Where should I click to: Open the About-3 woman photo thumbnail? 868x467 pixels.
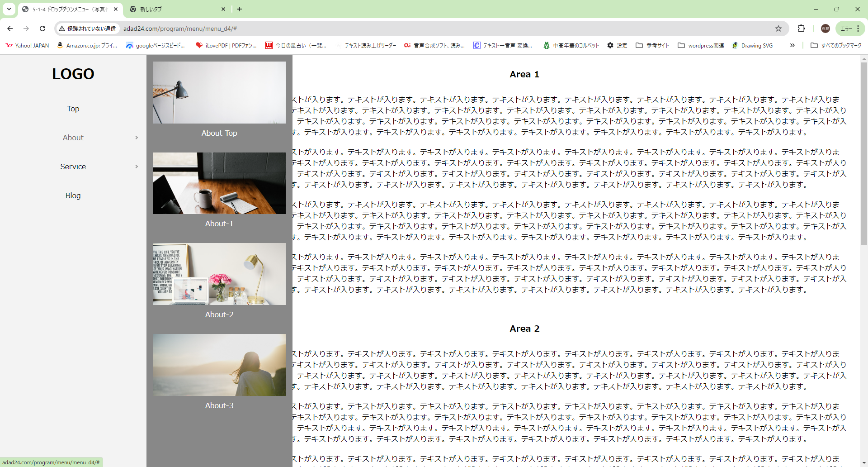(x=219, y=365)
